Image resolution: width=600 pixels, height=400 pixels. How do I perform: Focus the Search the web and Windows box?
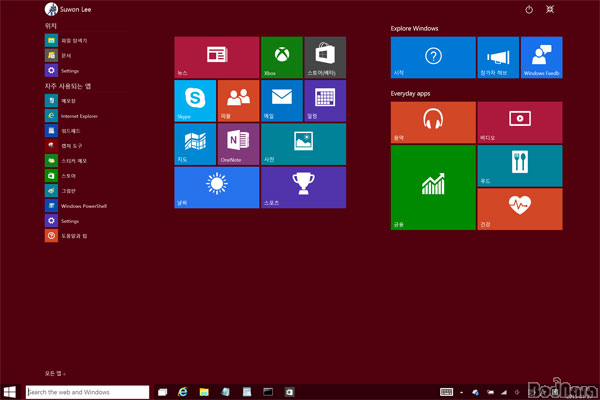point(88,392)
